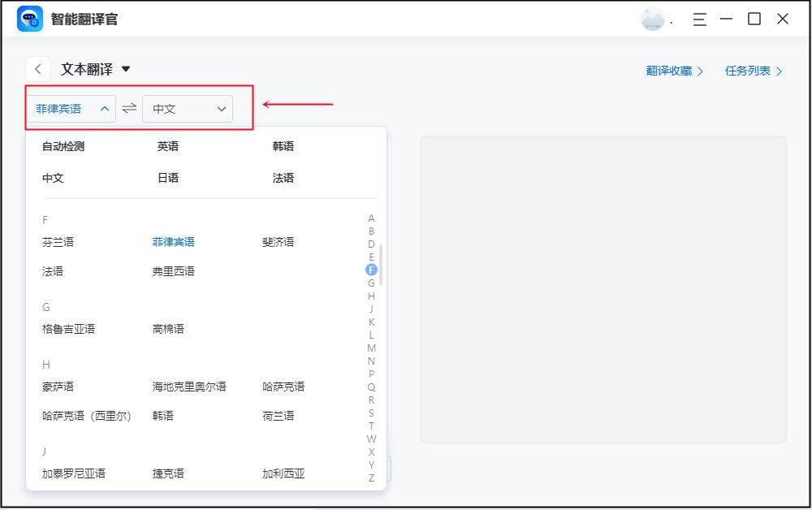Screen dimensions: 812x510
Task: Jump to letter Z in alphabet index
Action: click(x=371, y=478)
